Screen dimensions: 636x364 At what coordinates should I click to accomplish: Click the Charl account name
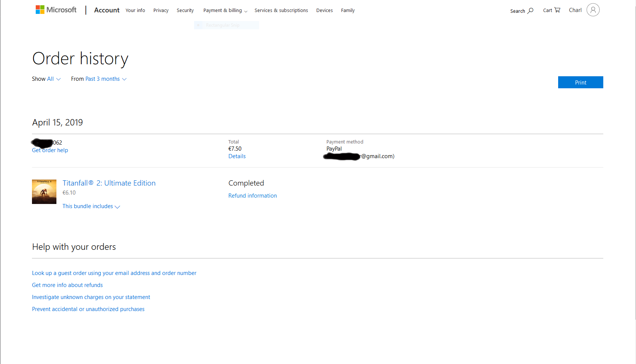pyautogui.click(x=575, y=10)
